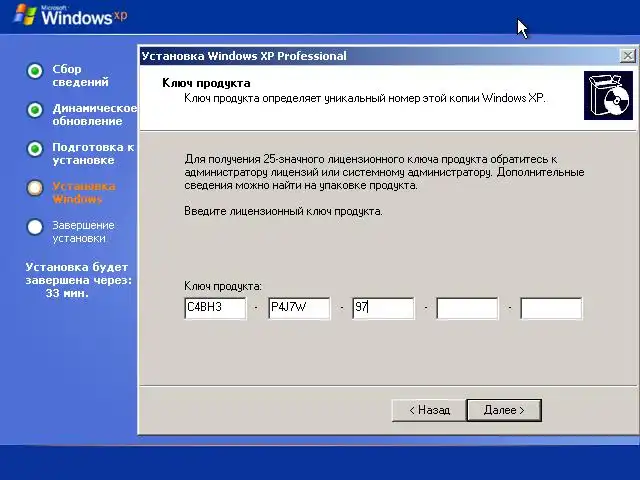Click the Далее next button

pyautogui.click(x=504, y=410)
